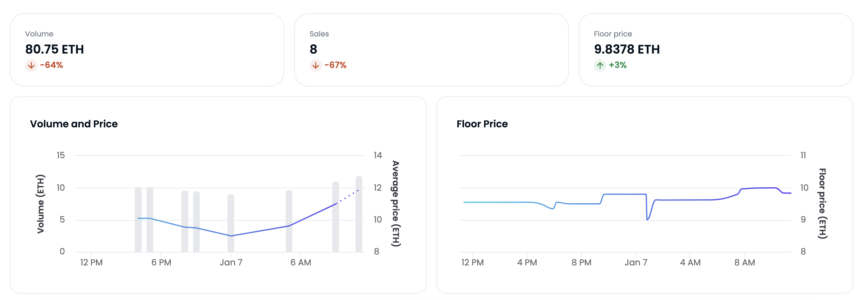Select the 9.8378 ETH floor price value
868x300 pixels.
coord(627,49)
